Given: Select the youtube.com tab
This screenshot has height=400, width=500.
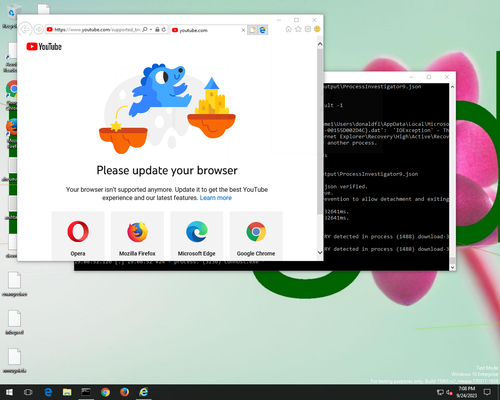Looking at the screenshot, I should coord(208,30).
